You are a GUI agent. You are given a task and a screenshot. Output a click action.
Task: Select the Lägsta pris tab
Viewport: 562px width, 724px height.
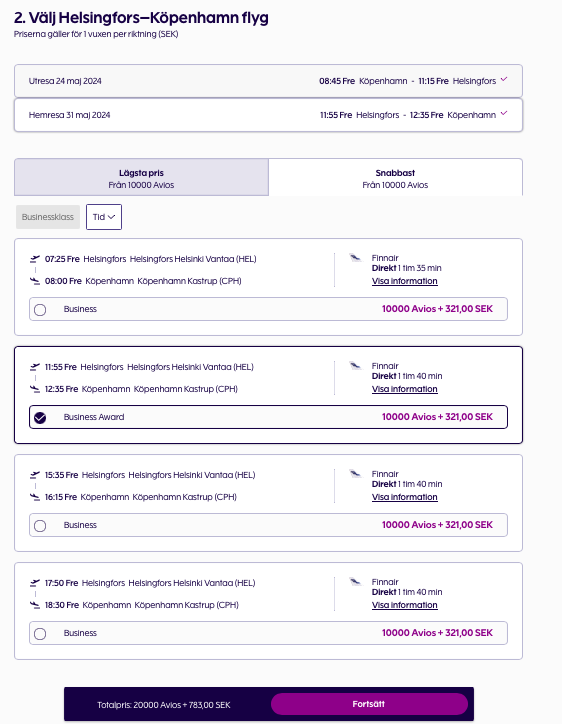point(141,178)
